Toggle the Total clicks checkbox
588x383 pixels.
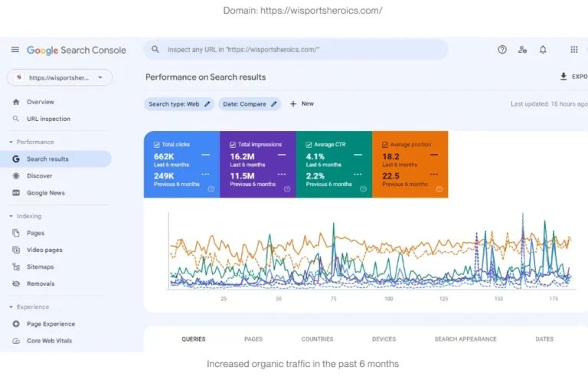pyautogui.click(x=156, y=145)
